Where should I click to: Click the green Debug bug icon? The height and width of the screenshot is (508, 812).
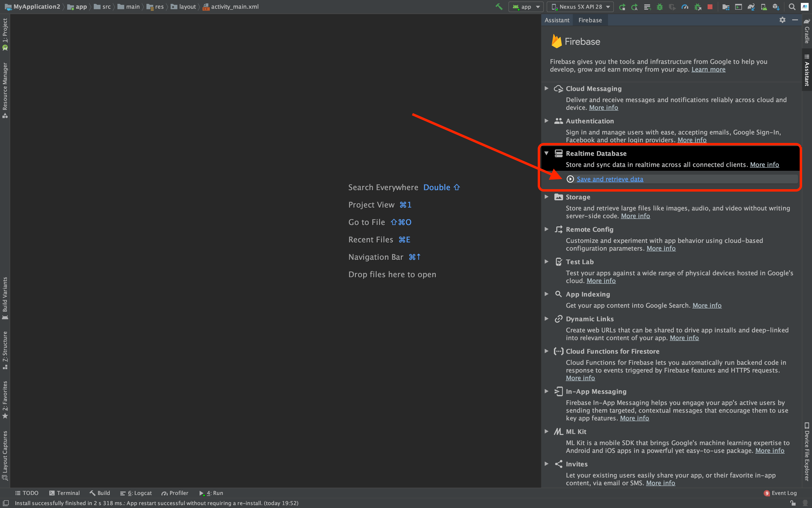[660, 7]
